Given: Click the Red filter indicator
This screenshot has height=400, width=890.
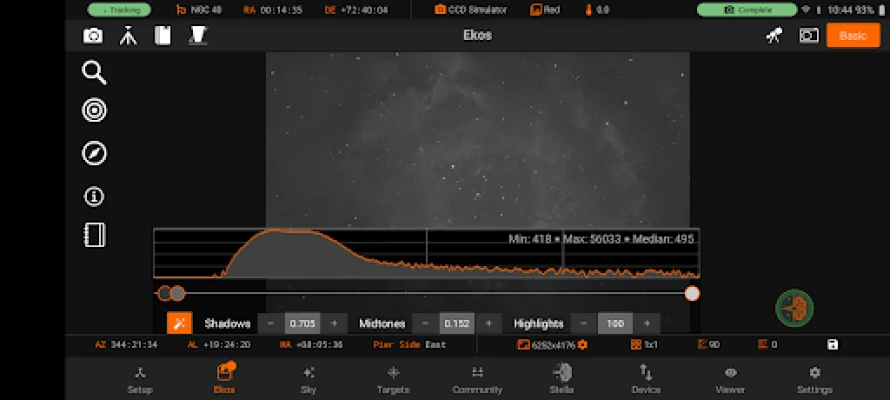Looking at the screenshot, I should (x=545, y=10).
